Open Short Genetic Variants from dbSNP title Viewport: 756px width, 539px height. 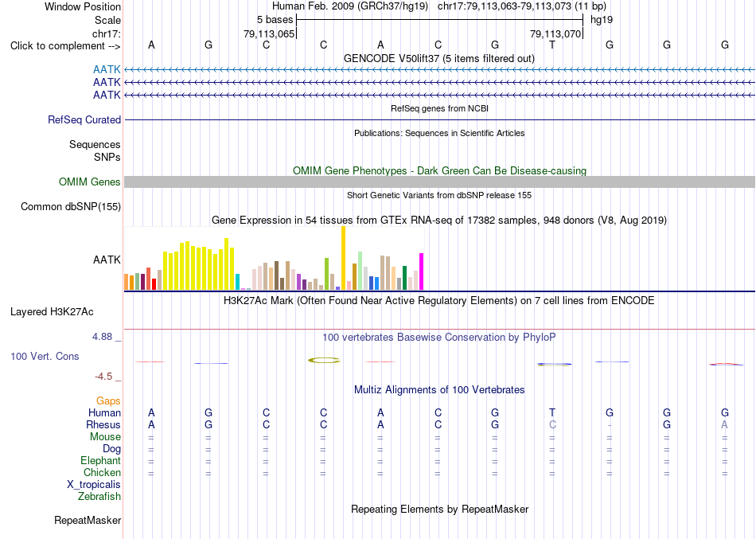click(x=439, y=195)
